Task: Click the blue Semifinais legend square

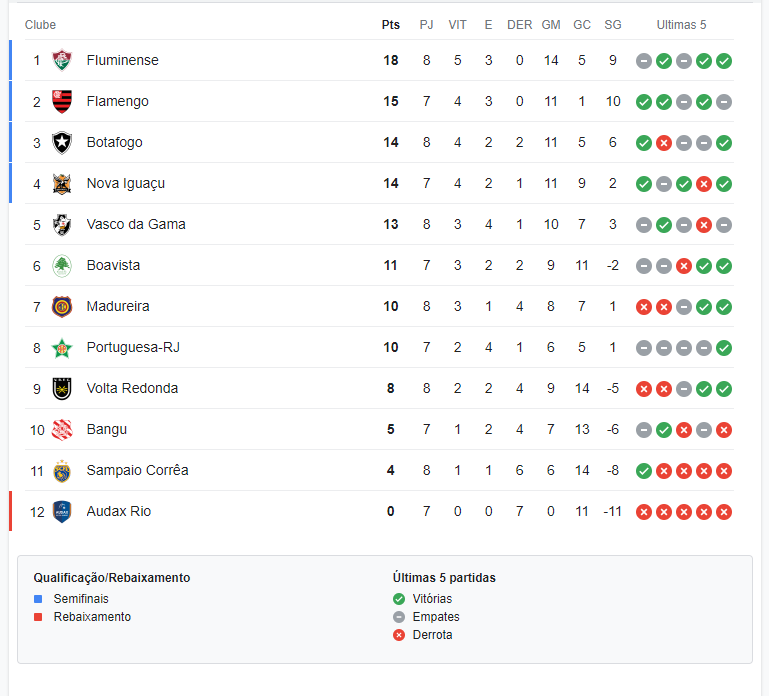Action: click(x=38, y=599)
